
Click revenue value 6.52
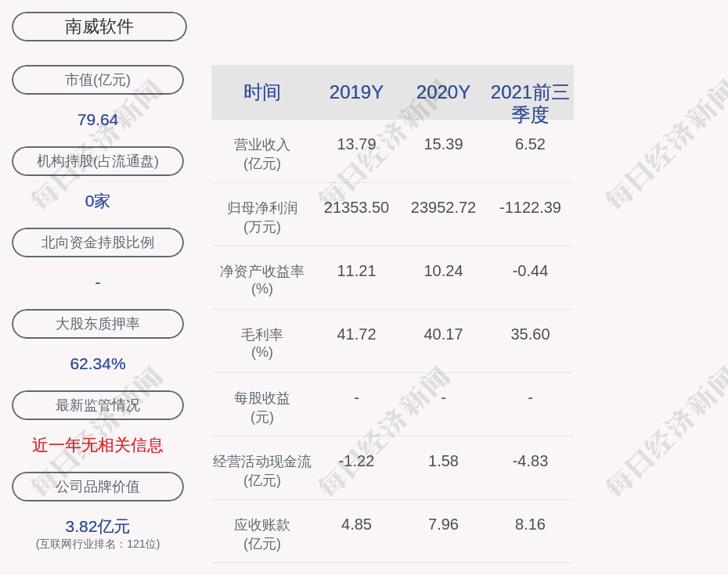530,144
